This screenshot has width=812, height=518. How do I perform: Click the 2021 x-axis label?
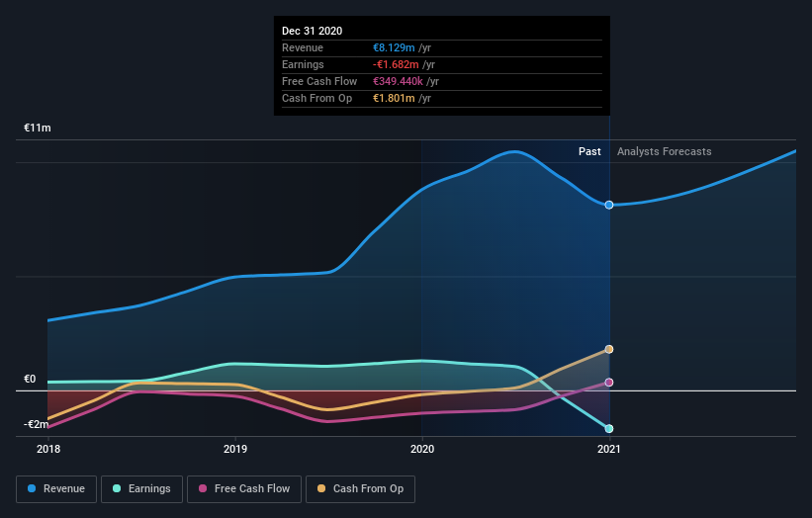(609, 449)
